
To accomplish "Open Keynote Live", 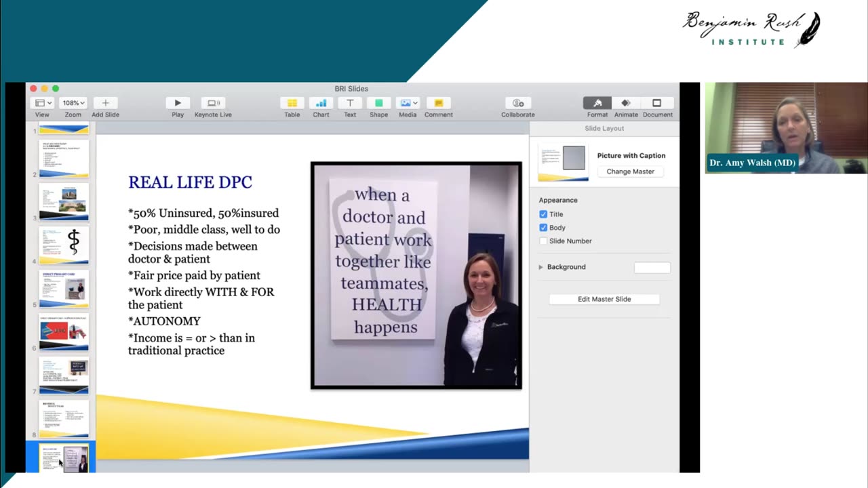I will [x=213, y=103].
